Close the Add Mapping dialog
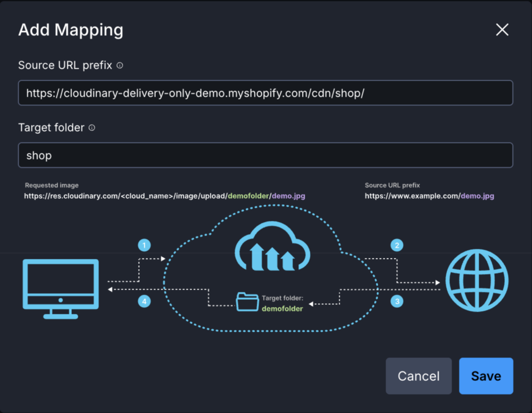This screenshot has width=532, height=413. coord(502,30)
